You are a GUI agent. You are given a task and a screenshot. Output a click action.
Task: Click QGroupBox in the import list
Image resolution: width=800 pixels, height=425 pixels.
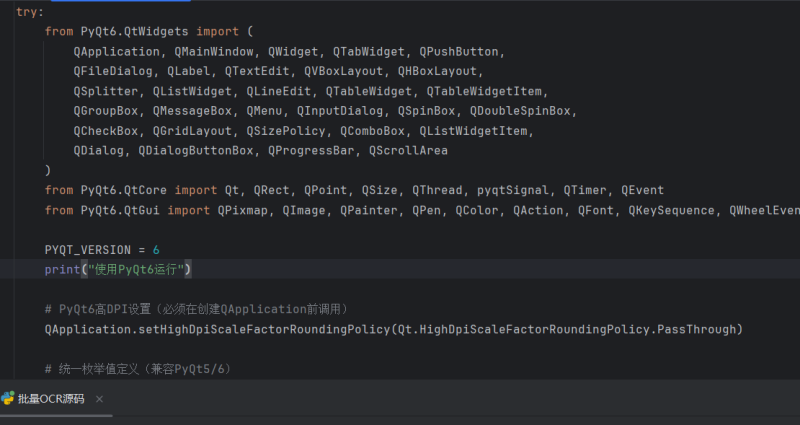(x=106, y=111)
